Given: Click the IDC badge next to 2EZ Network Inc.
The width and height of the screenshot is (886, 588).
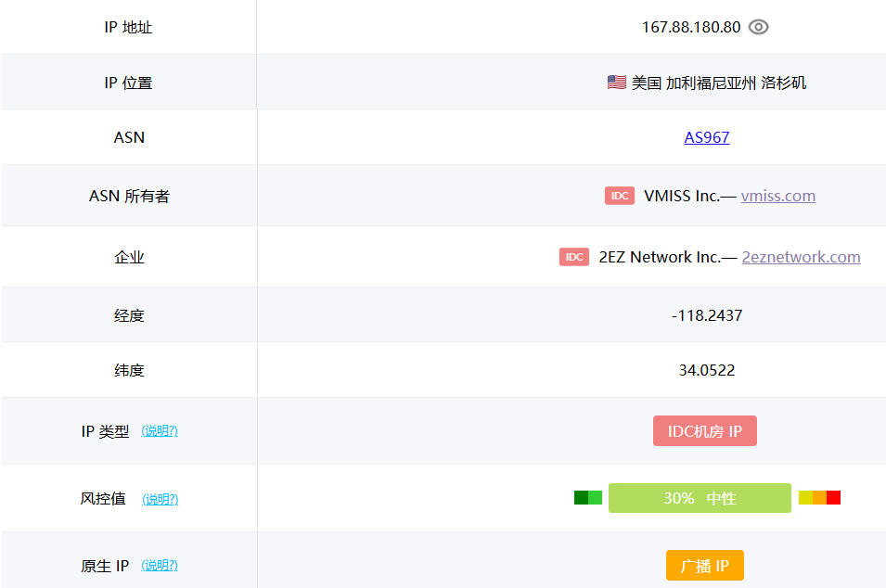Looking at the screenshot, I should pos(574,257).
